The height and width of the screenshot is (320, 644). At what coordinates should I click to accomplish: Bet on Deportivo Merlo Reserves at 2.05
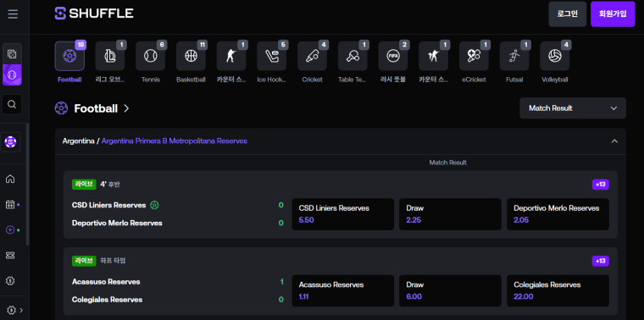click(x=558, y=214)
